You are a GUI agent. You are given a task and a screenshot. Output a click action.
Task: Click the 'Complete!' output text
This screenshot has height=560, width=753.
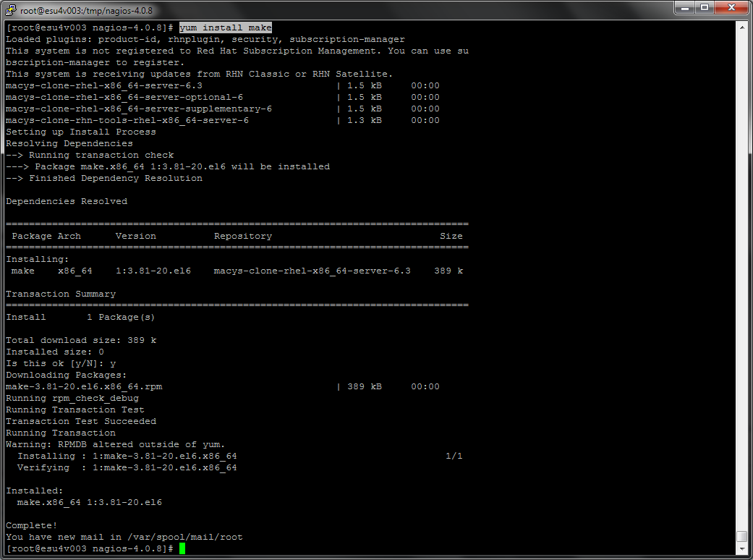coord(32,525)
